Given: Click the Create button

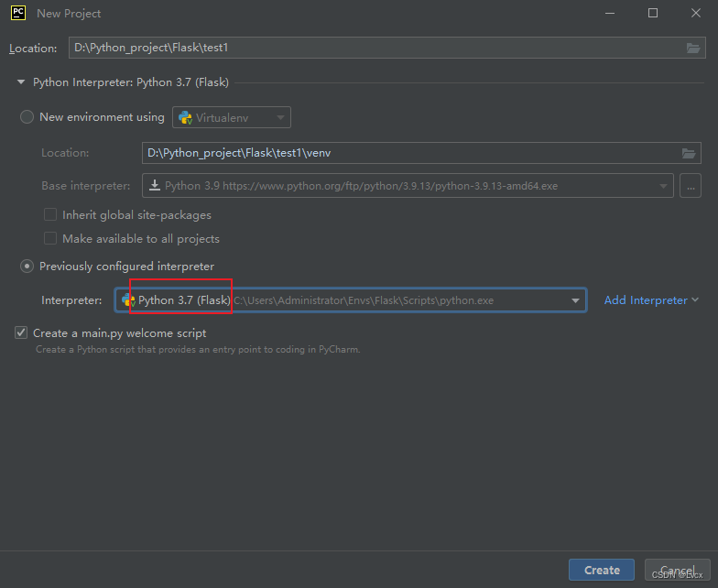Looking at the screenshot, I should click(602, 570).
